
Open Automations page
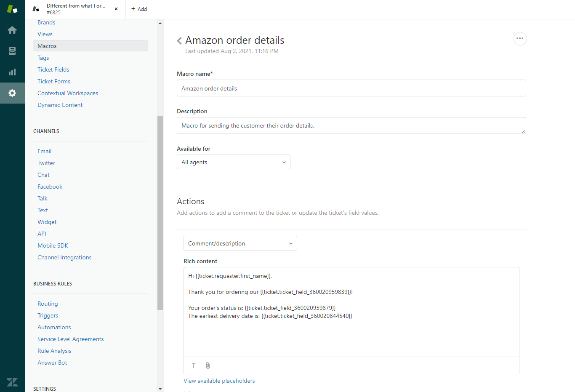tap(54, 327)
